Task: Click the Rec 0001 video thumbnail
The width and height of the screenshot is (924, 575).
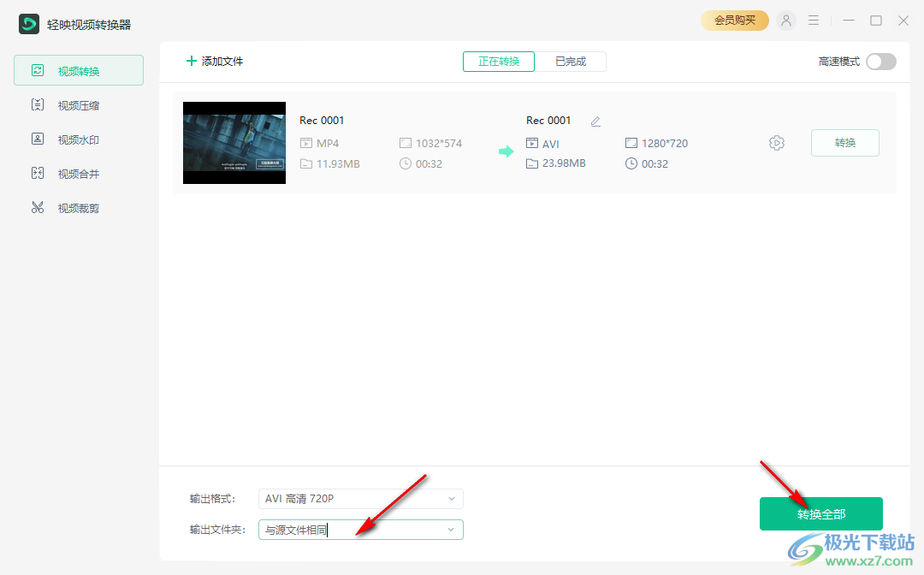Action: click(234, 143)
